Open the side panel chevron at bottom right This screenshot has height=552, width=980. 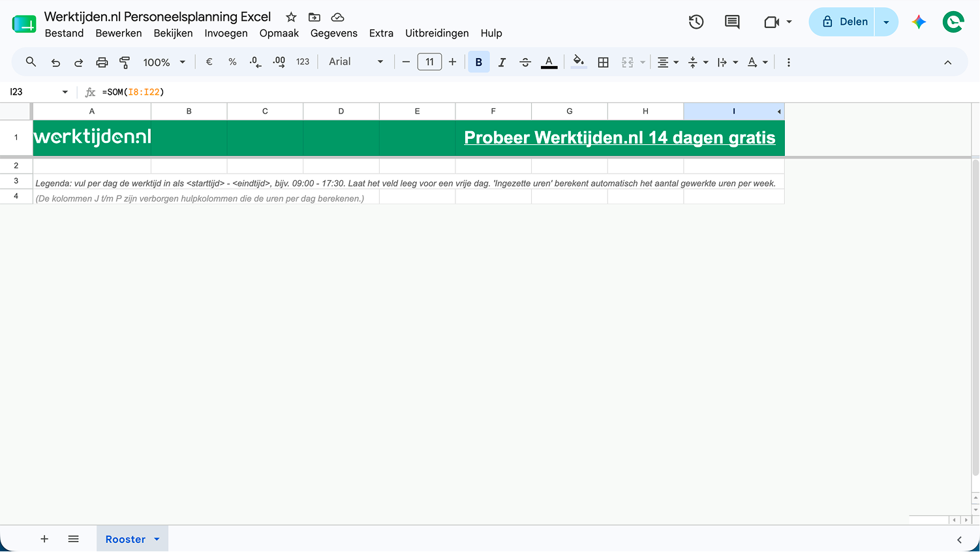(x=959, y=540)
